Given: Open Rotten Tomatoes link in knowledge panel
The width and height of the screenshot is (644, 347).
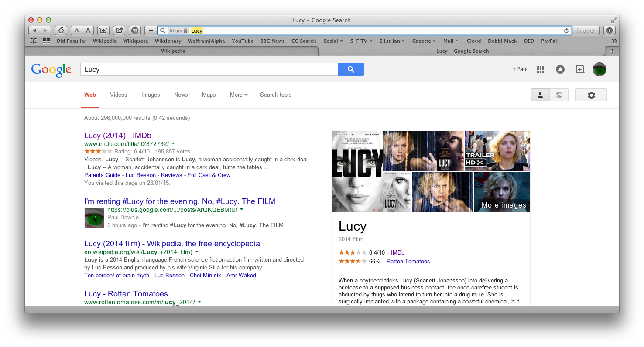Looking at the screenshot, I should coord(408,262).
